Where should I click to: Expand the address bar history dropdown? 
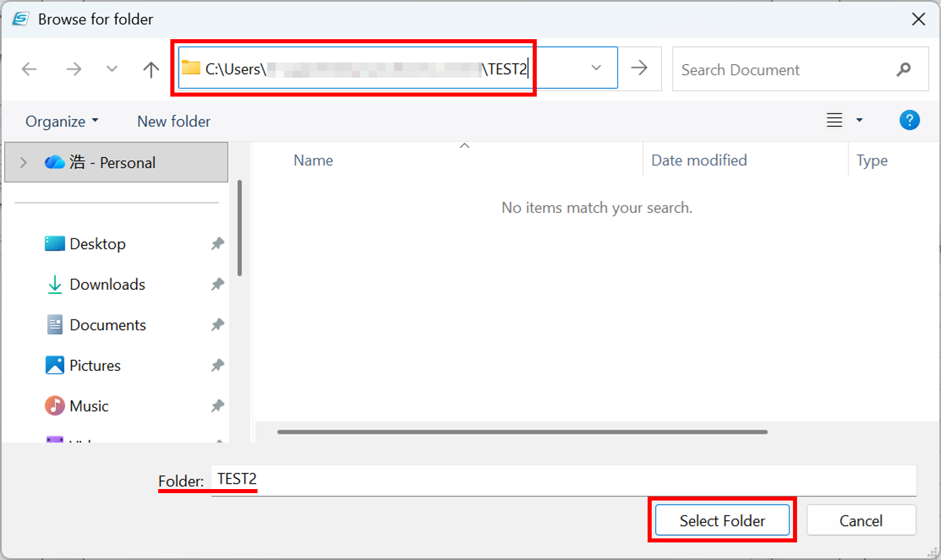596,68
